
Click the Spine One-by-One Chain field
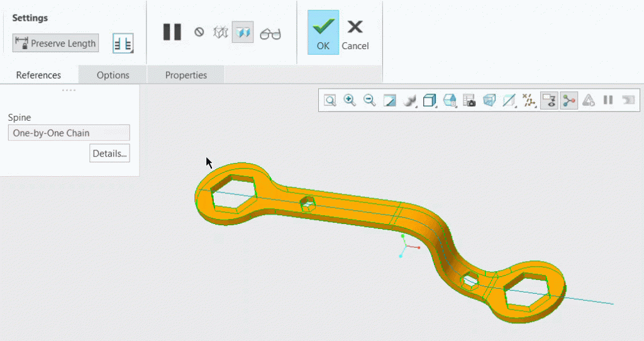tap(69, 133)
